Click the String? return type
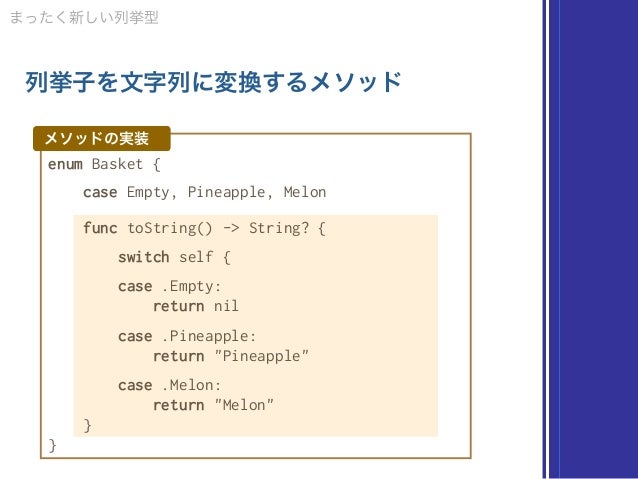638x479 pixels. [279, 228]
